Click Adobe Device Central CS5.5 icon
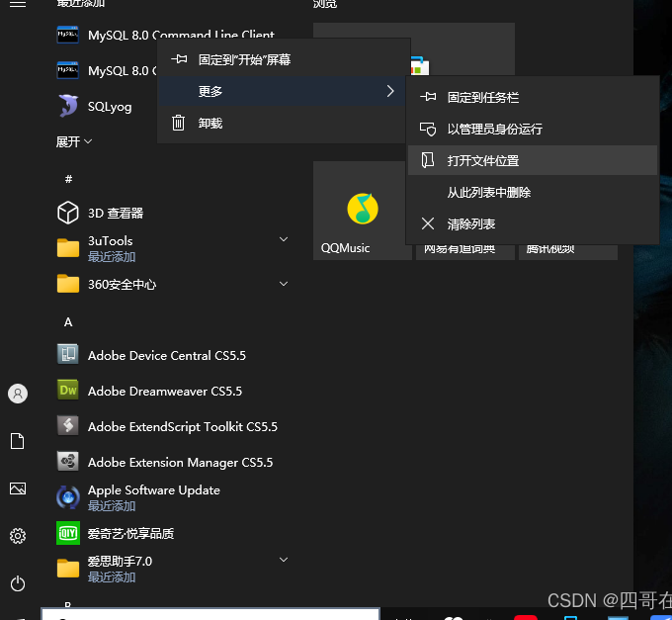Screen dimensions: 672x620 coord(67,355)
